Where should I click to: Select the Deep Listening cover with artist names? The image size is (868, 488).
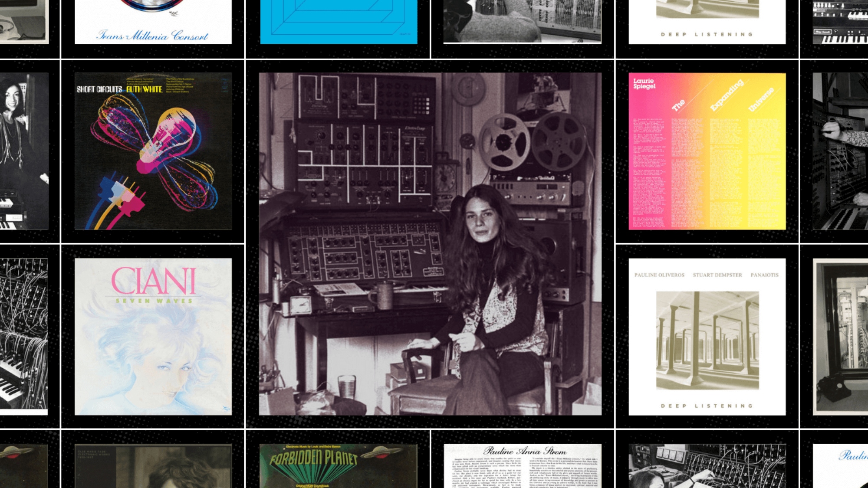tap(707, 337)
